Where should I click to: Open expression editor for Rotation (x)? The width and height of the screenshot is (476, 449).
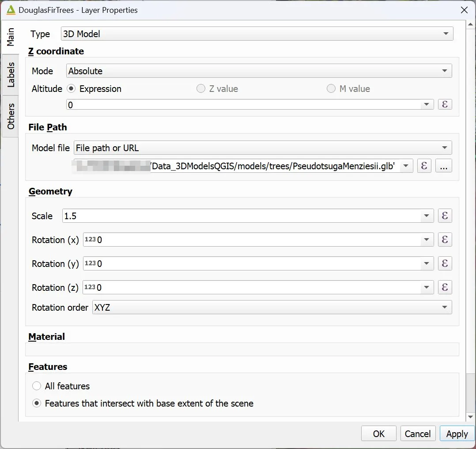point(445,240)
